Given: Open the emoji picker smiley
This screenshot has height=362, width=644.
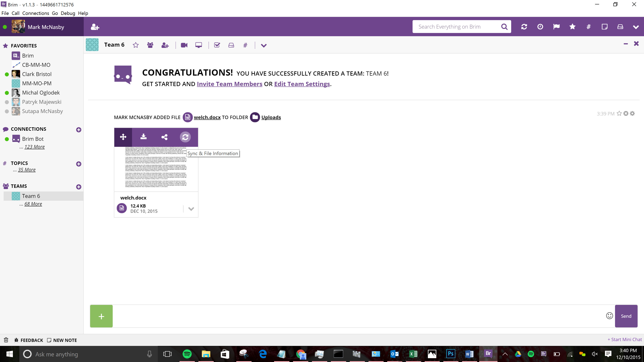Looking at the screenshot, I should pos(610,316).
